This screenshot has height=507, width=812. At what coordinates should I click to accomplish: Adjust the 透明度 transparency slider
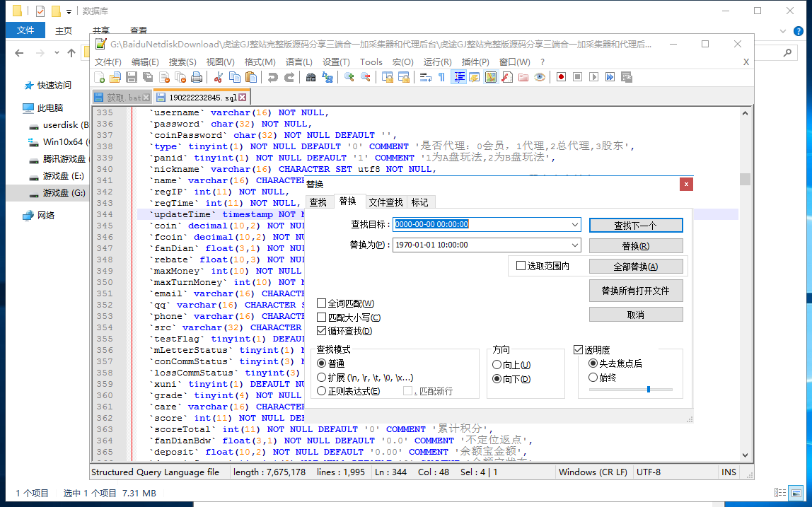coord(649,389)
